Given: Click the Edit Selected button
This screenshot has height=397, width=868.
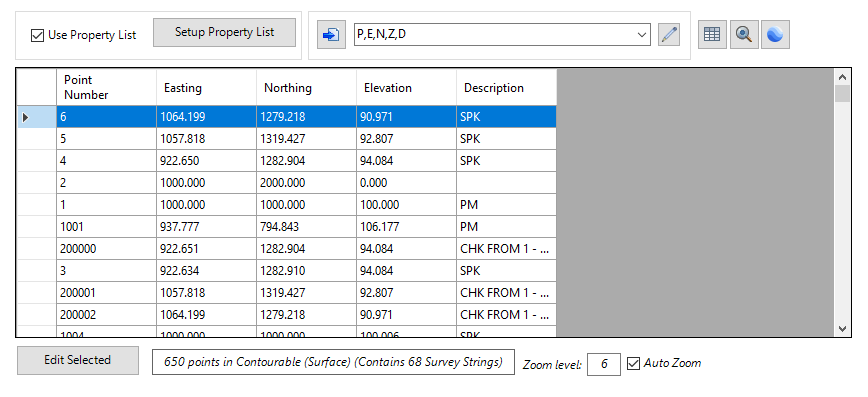Looking at the screenshot, I should tap(78, 360).
